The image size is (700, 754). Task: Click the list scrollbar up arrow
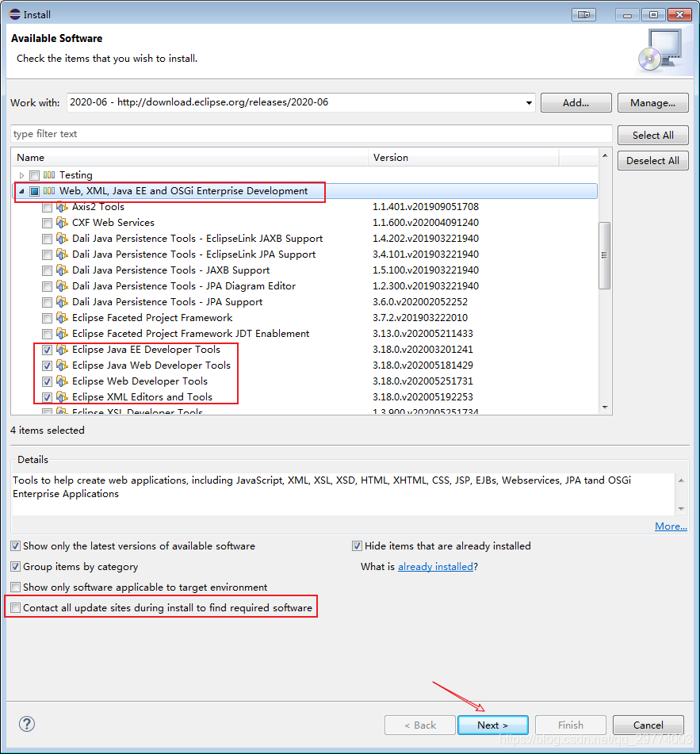click(x=605, y=155)
